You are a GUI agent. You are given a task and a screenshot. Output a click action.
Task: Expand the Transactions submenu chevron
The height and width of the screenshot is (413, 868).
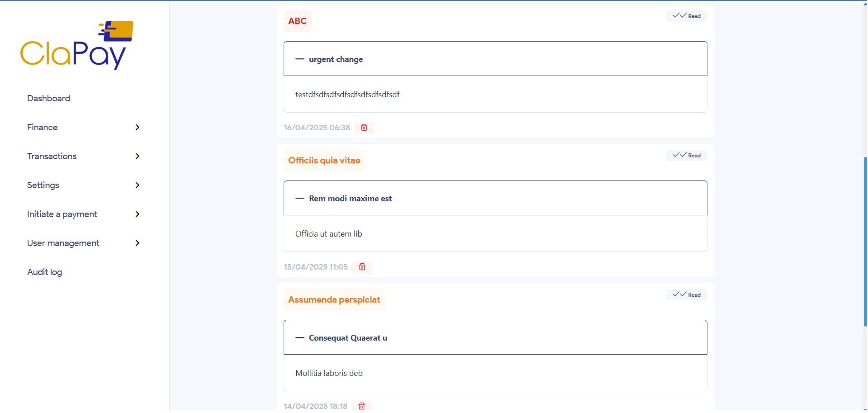tap(138, 157)
